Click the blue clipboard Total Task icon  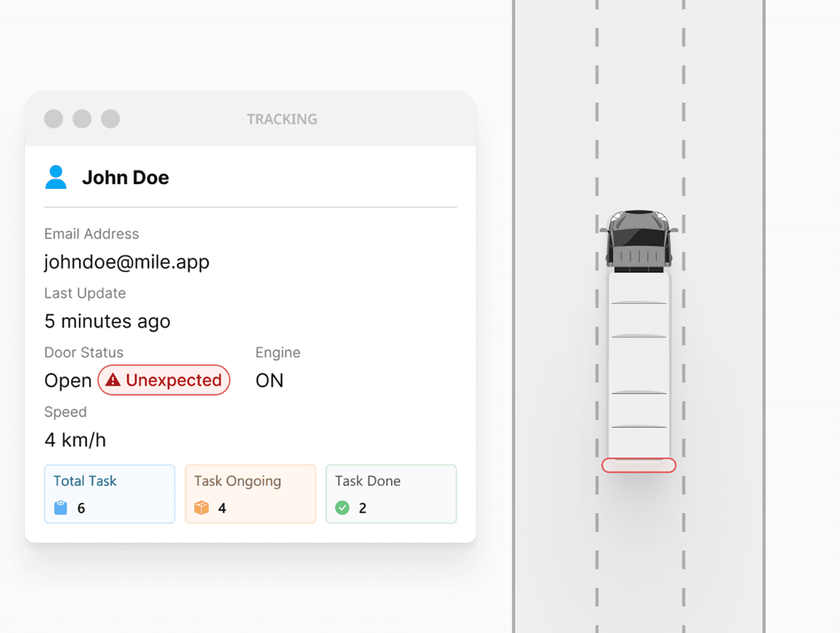pyautogui.click(x=60, y=508)
